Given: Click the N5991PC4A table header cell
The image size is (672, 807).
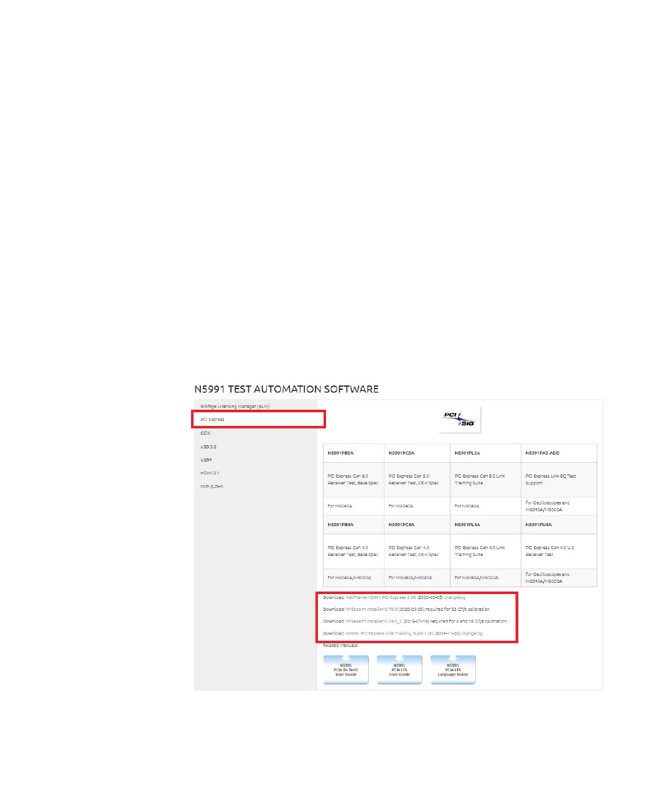Looking at the screenshot, I should 417,525.
